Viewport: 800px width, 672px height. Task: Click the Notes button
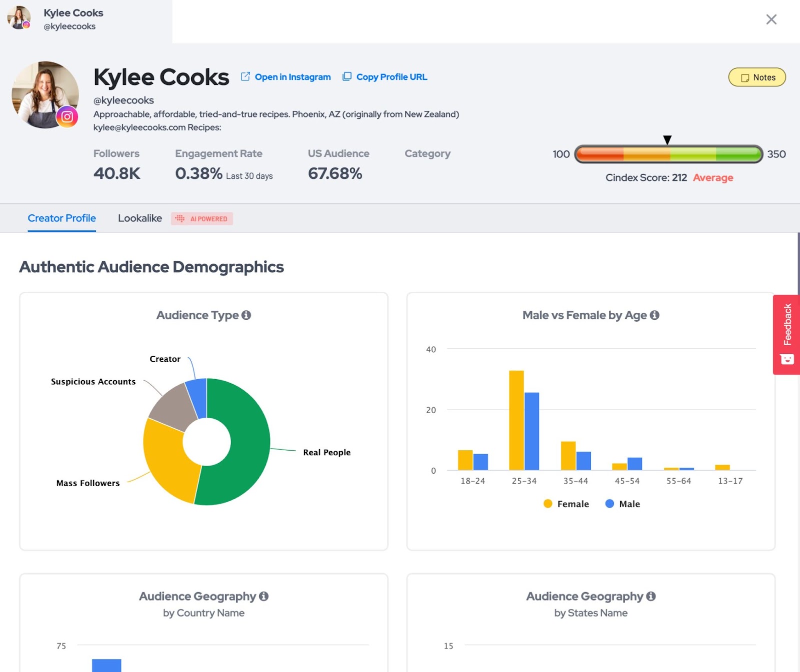pos(757,77)
